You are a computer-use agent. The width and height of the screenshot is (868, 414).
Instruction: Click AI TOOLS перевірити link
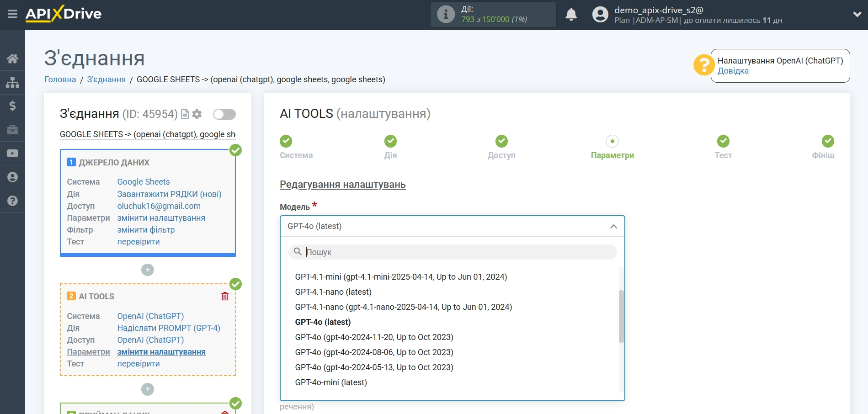click(x=138, y=364)
